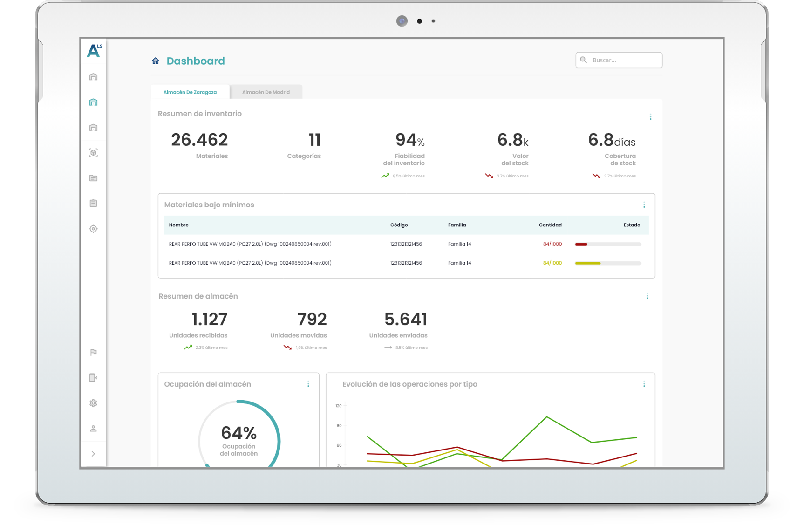Focus the Buscar search field
The image size is (804, 532).
tap(619, 60)
